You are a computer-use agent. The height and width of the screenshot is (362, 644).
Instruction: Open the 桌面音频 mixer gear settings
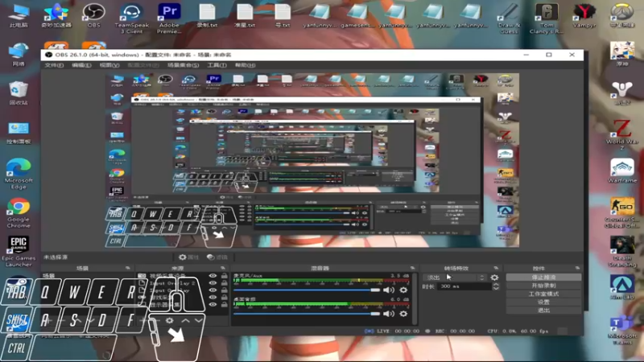pyautogui.click(x=403, y=314)
